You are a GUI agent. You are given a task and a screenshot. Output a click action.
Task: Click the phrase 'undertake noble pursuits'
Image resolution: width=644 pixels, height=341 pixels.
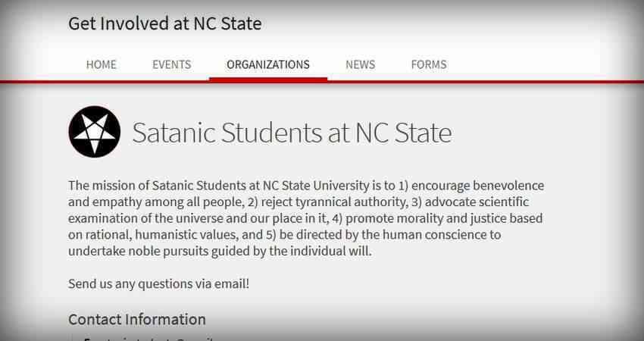tap(139, 251)
